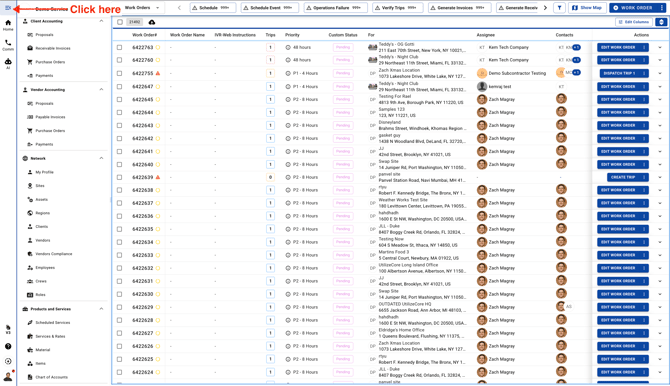670x386 pixels.
Task: Click the user profile avatar at bottom
Action: point(8,377)
